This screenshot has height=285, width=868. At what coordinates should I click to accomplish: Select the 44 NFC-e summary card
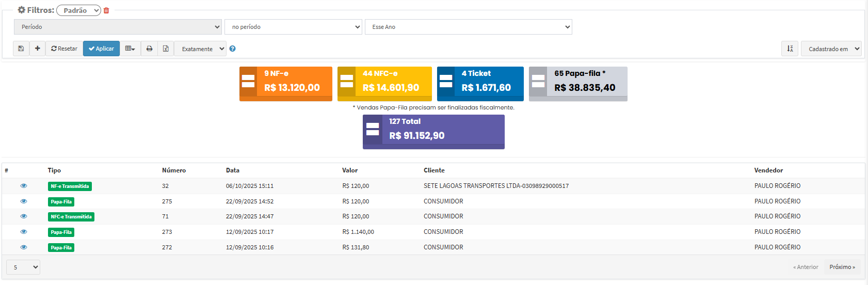384,84
